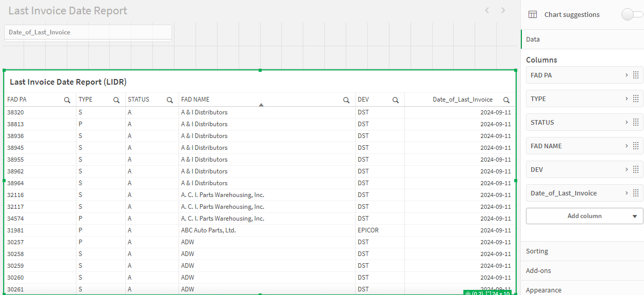Toggle the Chart suggestions switch

pyautogui.click(x=632, y=14)
